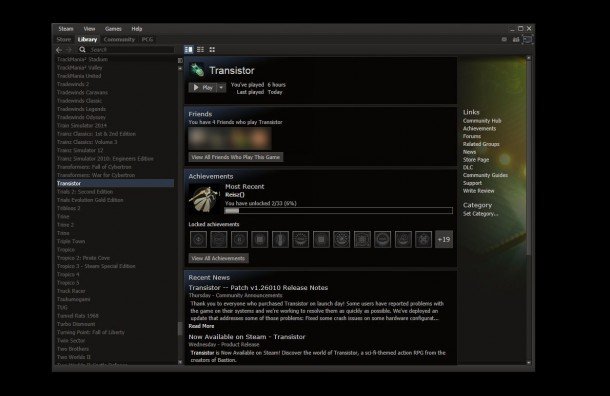Viewport: 610px width, 396px height.
Task: Open the Community Hub link
Action: 482,121
